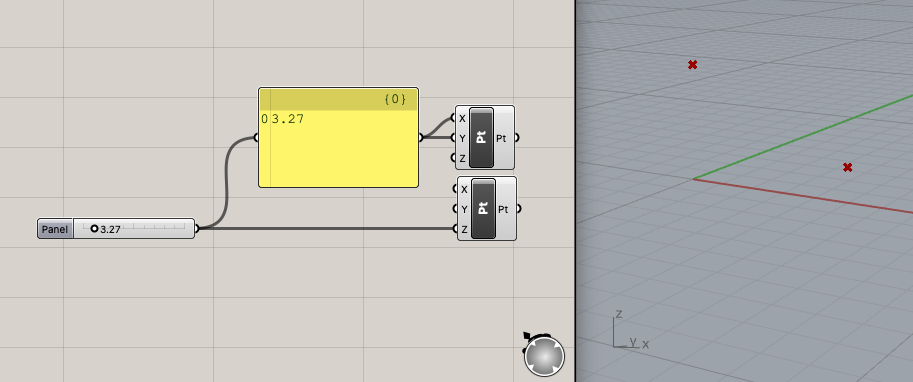Click the yellow panel's input grip
This screenshot has height=382, width=913.
(x=256, y=137)
